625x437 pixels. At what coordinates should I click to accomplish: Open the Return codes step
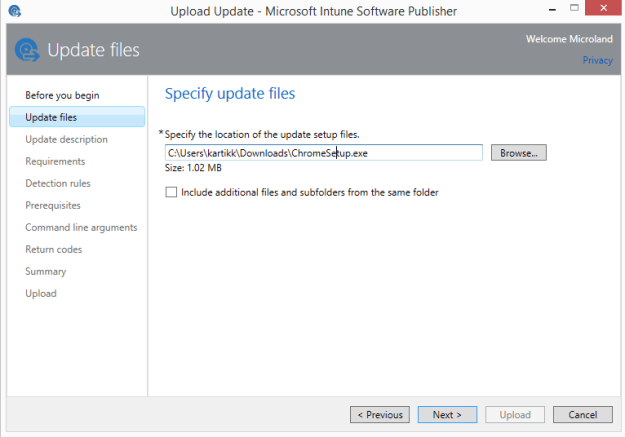coord(53,249)
